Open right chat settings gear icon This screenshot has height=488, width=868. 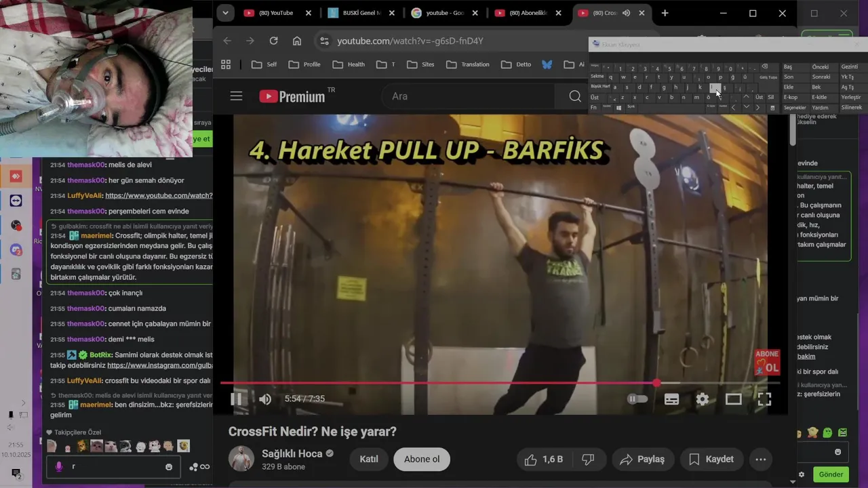(802, 474)
